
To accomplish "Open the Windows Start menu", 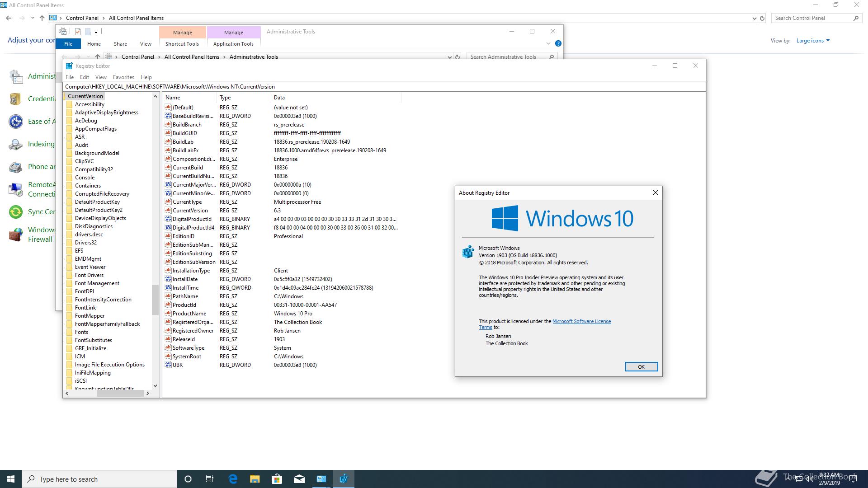I will pyautogui.click(x=11, y=479).
